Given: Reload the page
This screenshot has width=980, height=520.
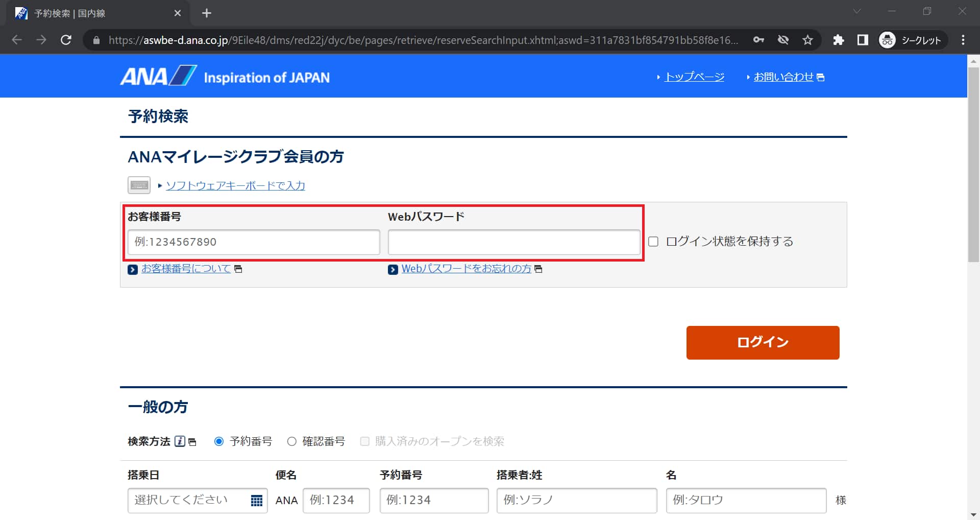Looking at the screenshot, I should [66, 40].
